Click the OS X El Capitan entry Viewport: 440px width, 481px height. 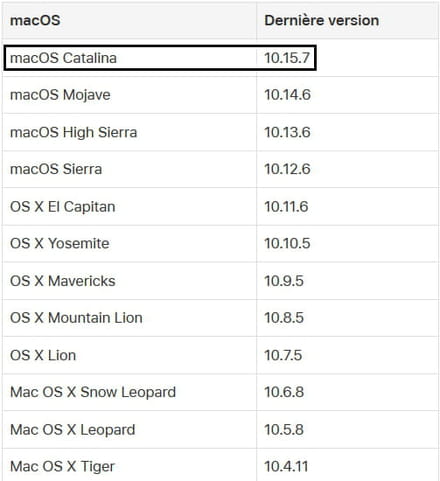(63, 207)
